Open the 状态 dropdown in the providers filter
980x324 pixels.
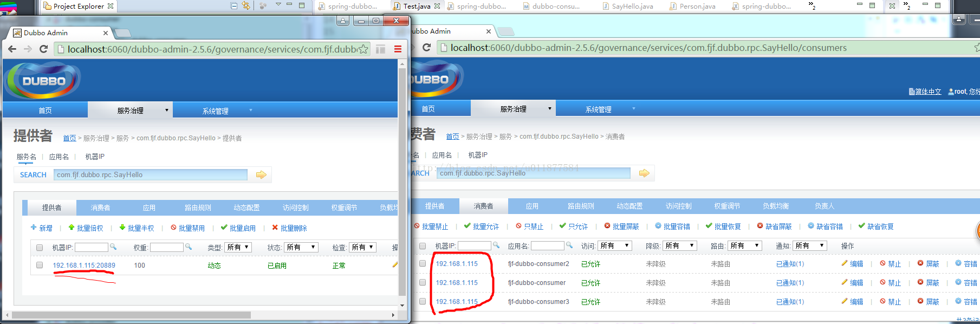pyautogui.click(x=301, y=247)
